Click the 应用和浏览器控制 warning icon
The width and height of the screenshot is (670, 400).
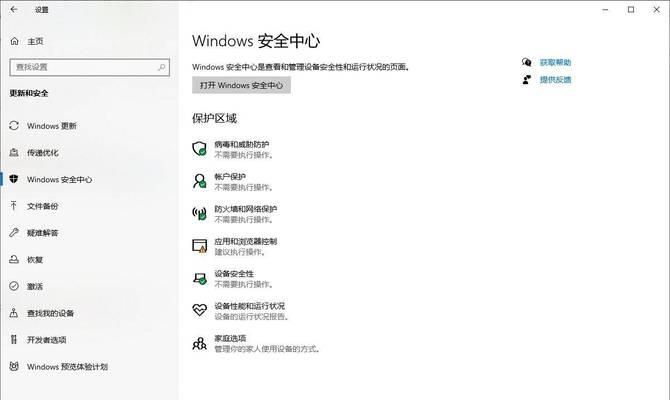pos(200,246)
